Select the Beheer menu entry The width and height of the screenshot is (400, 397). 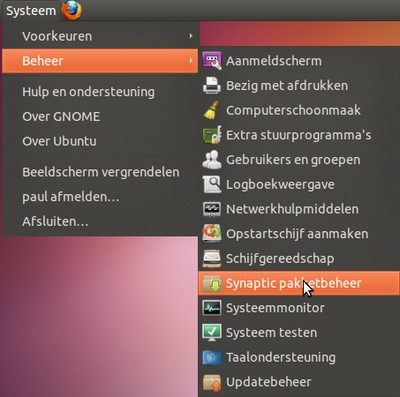pos(100,61)
